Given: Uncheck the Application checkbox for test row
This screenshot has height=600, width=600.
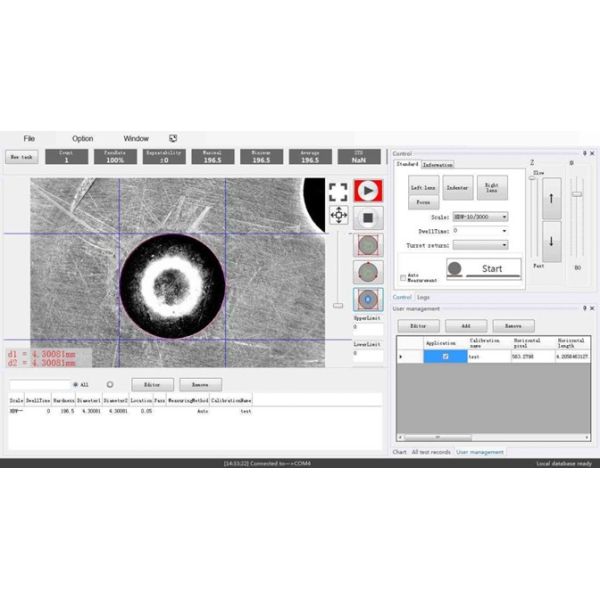Looking at the screenshot, I should tap(446, 356).
